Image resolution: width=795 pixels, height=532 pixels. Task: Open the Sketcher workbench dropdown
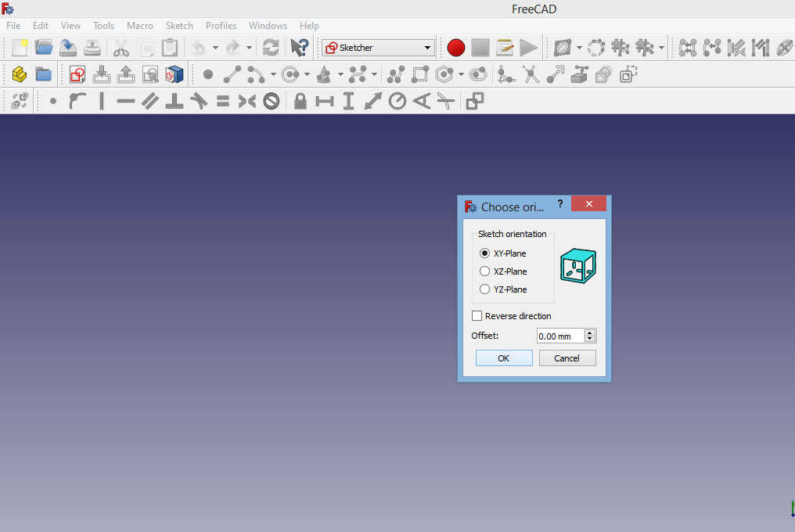pyautogui.click(x=378, y=48)
